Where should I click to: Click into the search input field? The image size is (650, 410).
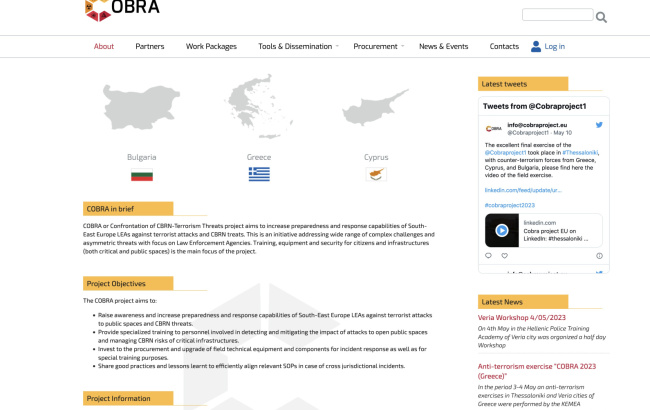pyautogui.click(x=558, y=15)
